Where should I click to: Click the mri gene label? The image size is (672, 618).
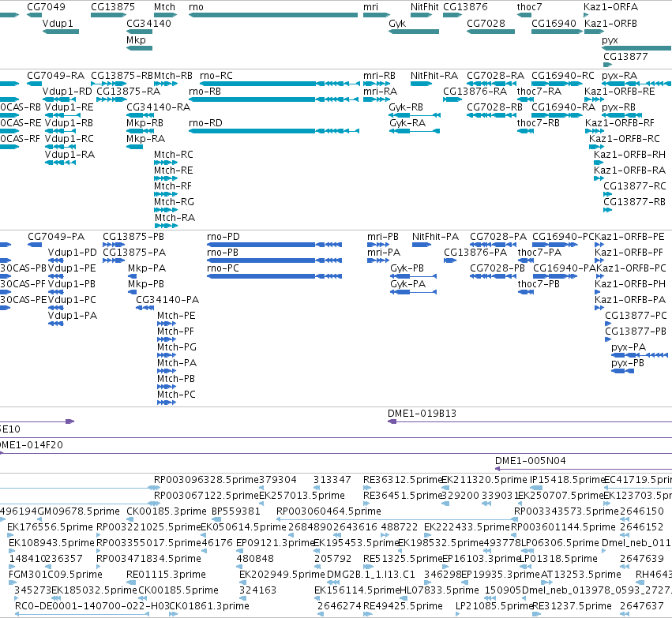tap(370, 7)
